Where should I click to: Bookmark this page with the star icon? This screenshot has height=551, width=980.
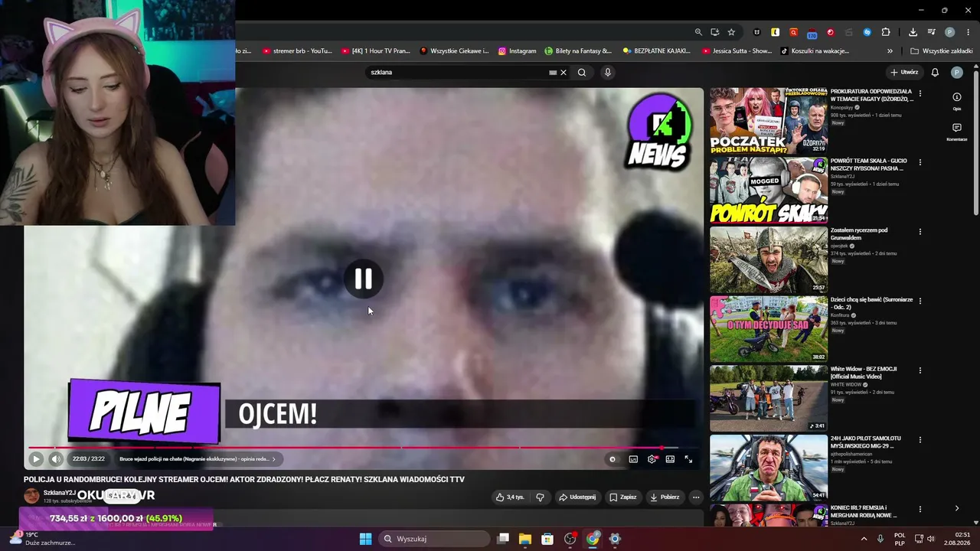coord(731,32)
